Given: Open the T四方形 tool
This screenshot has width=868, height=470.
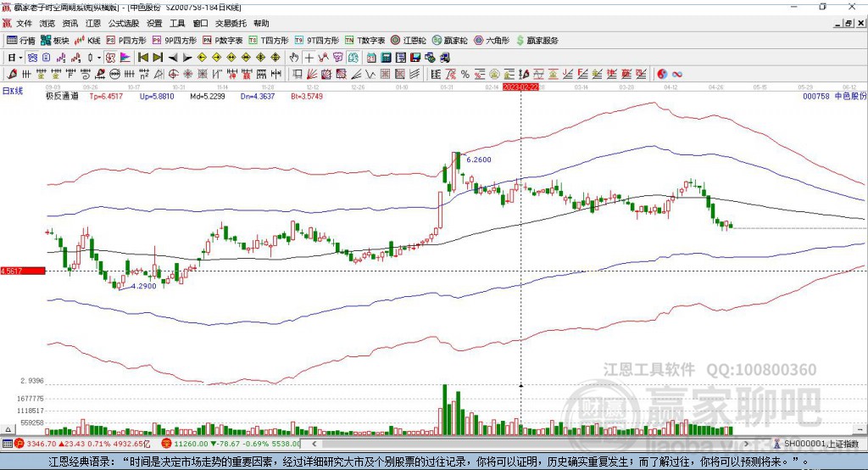Looking at the screenshot, I should (x=269, y=41).
